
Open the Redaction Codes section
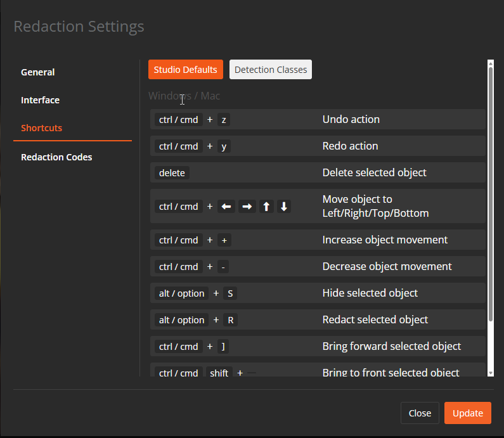[56, 157]
